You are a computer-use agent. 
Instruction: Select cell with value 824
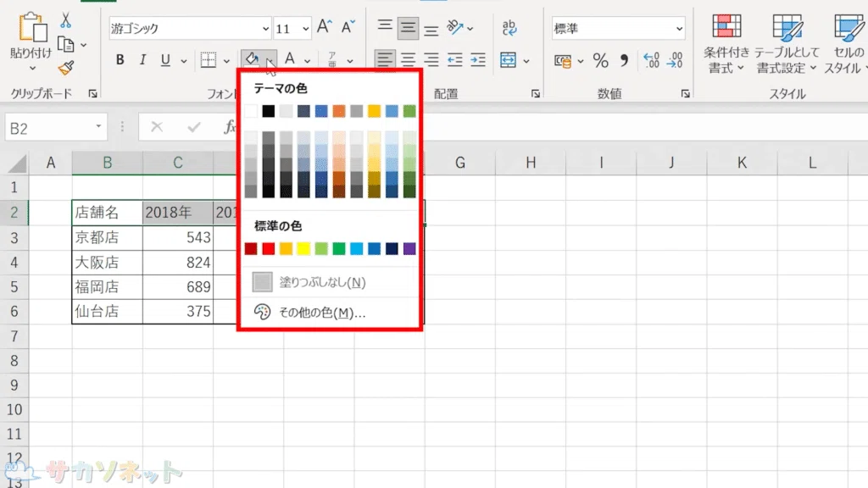coord(178,263)
